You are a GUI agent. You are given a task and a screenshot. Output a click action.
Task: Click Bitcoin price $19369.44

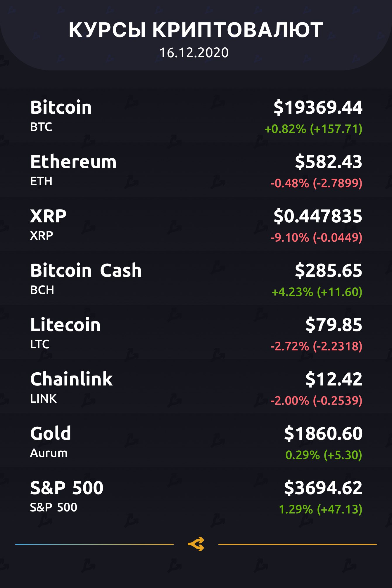[x=318, y=107]
